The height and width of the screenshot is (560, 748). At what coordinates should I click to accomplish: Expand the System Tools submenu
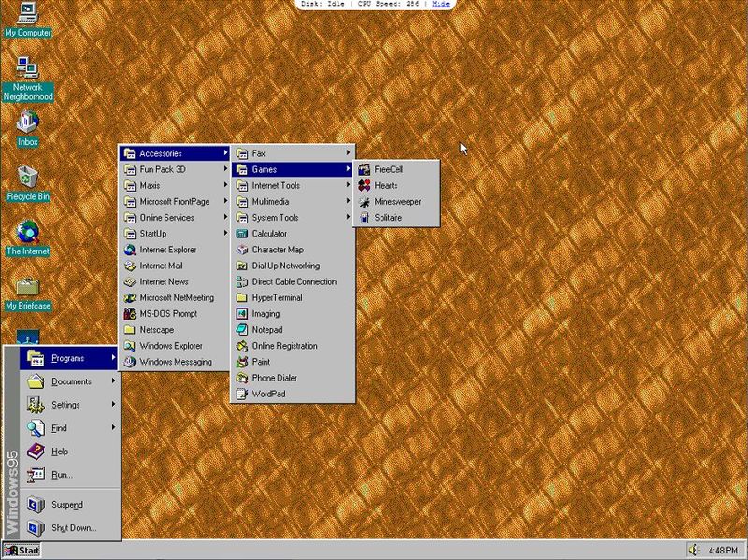(293, 218)
